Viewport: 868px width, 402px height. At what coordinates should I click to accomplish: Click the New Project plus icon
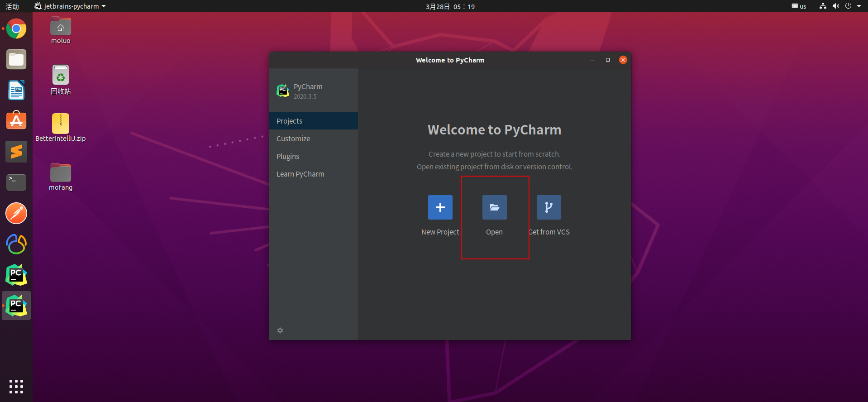pyautogui.click(x=440, y=207)
